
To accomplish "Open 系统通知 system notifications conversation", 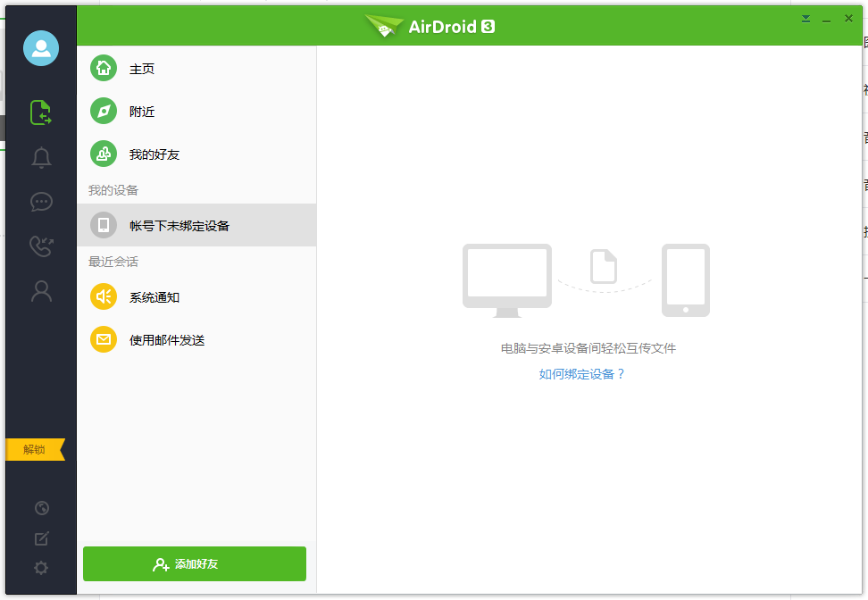I will (x=154, y=297).
